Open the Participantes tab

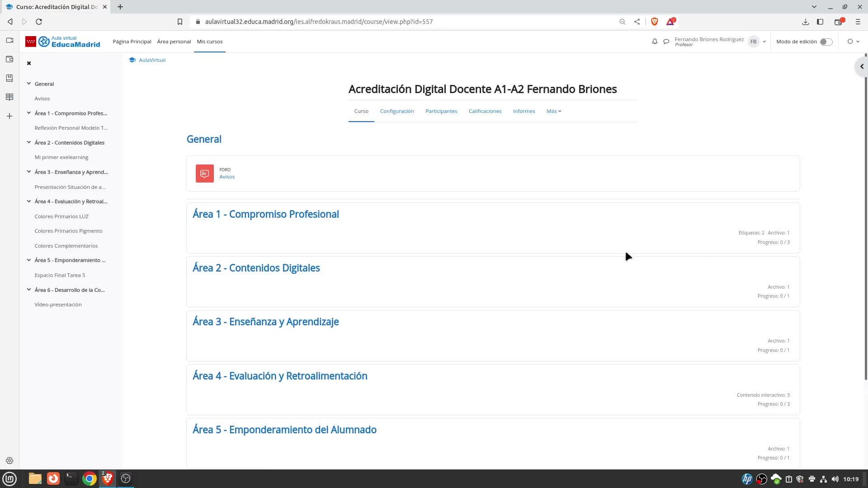pyautogui.click(x=441, y=111)
